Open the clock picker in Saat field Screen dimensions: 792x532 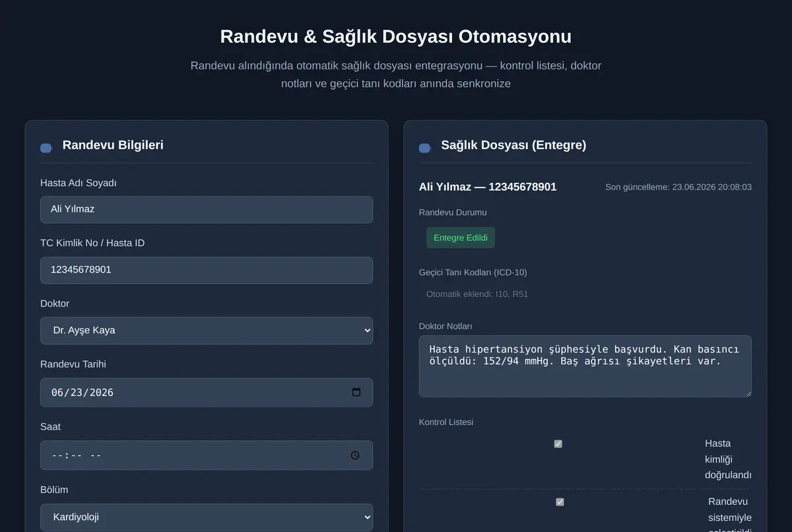355,455
